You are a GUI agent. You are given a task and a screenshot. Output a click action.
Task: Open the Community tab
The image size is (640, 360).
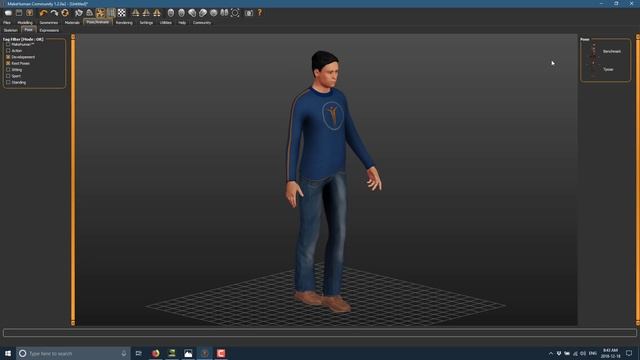202,23
